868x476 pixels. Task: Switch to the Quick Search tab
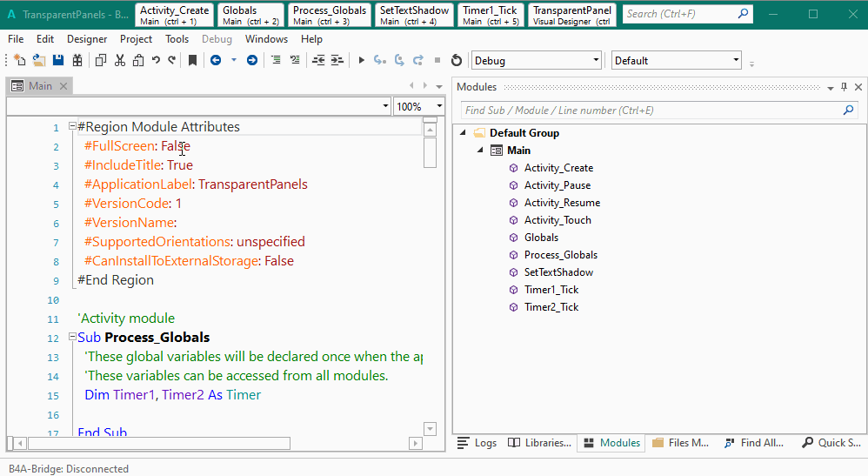(831, 443)
